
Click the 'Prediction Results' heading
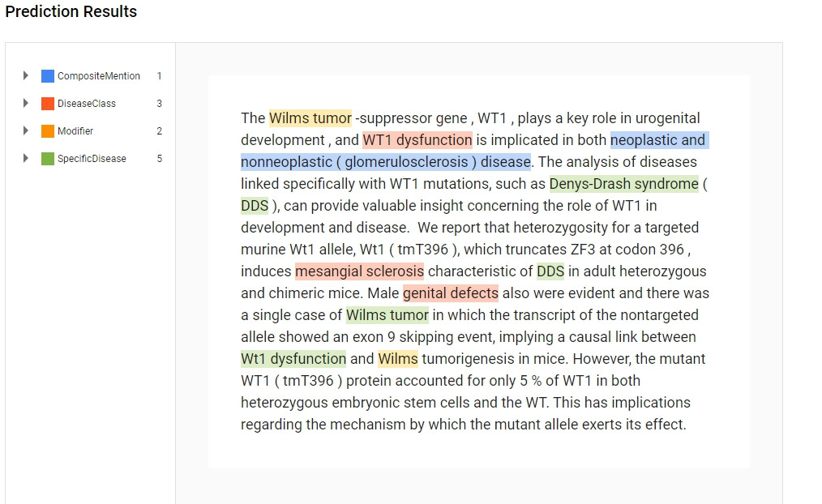(x=71, y=11)
